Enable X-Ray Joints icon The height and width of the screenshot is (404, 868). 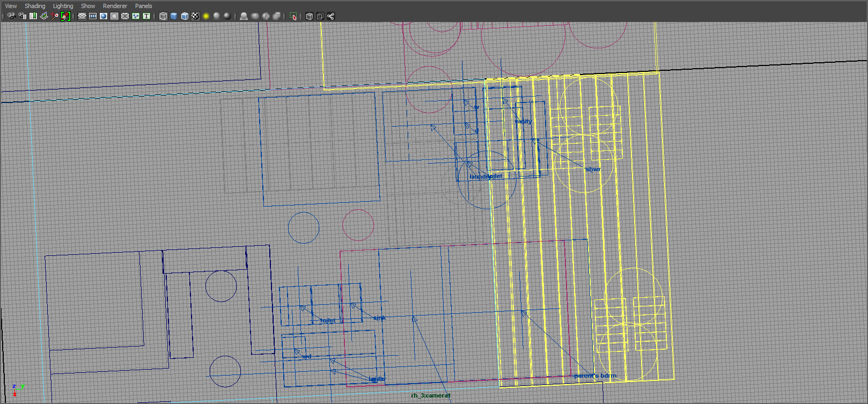pos(331,16)
